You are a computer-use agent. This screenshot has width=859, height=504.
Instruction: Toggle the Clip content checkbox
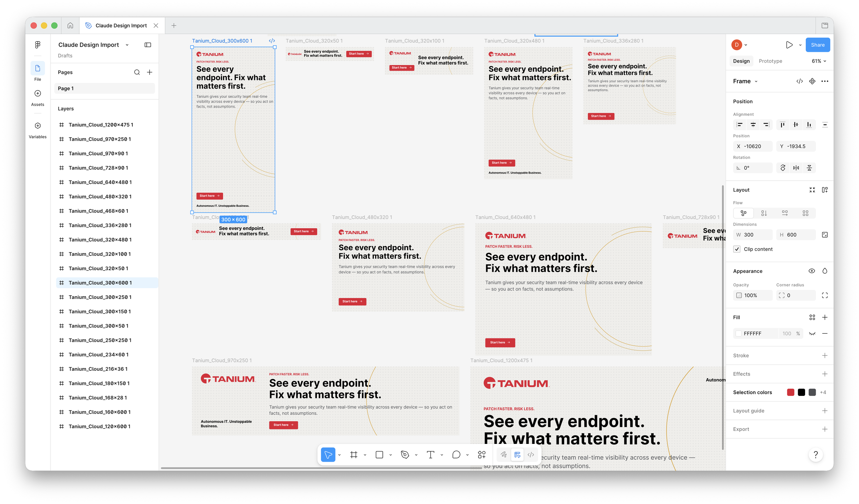pos(737,249)
